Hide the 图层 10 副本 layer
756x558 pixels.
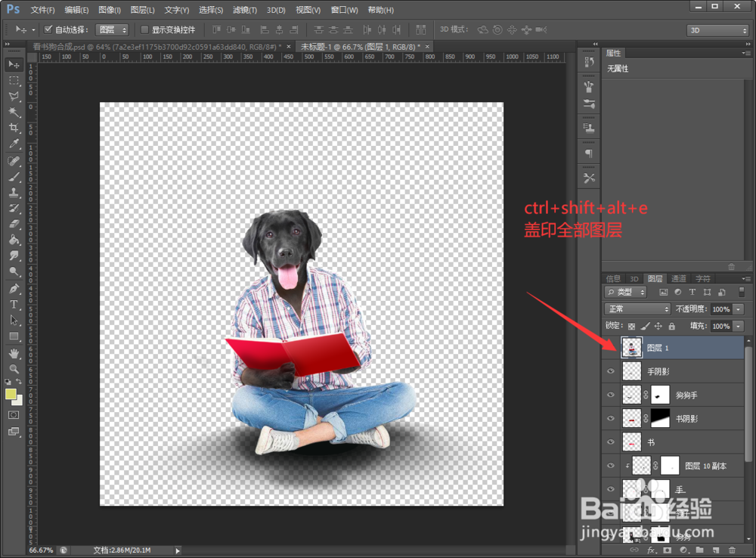point(610,466)
